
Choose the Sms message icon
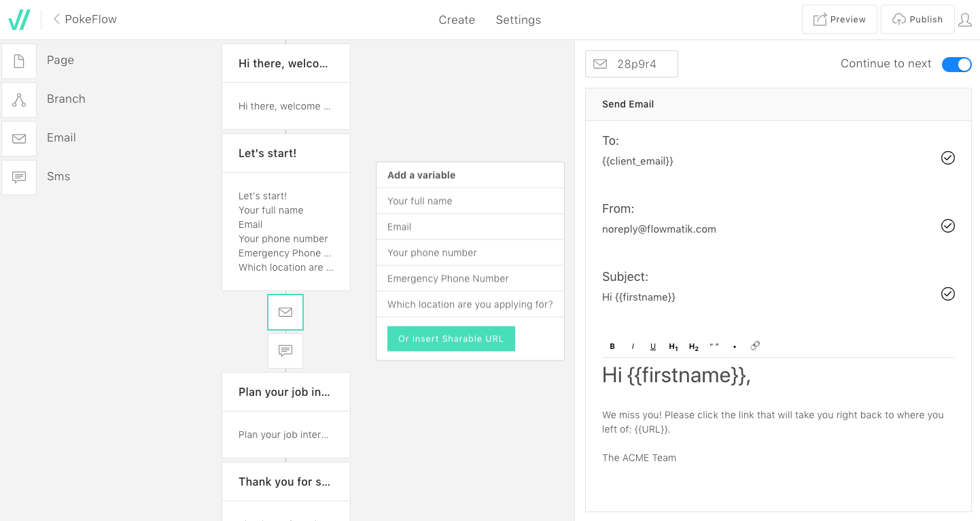click(x=19, y=177)
